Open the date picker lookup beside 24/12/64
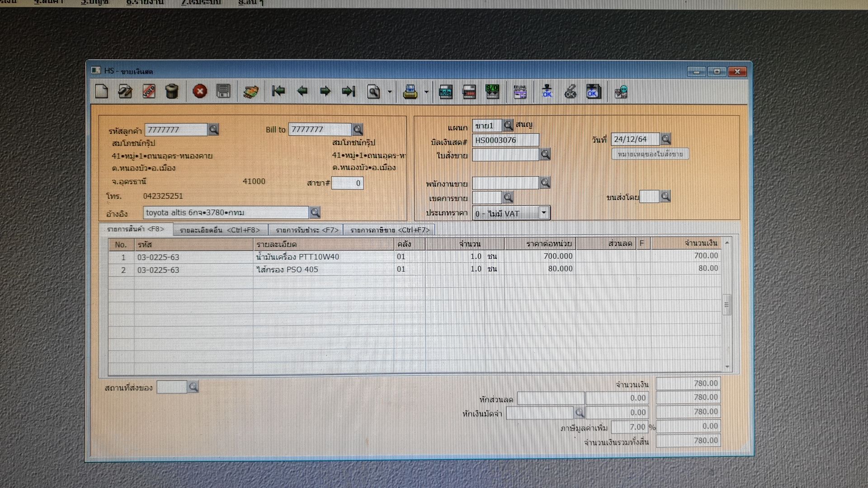The image size is (868, 488). pos(666,139)
